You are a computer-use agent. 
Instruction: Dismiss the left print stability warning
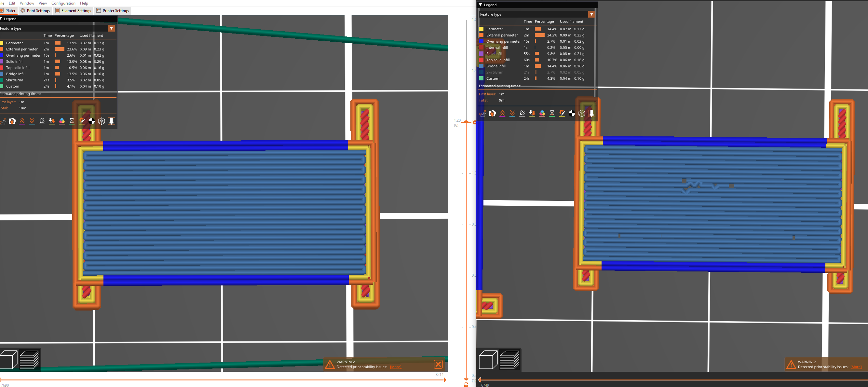[438, 364]
